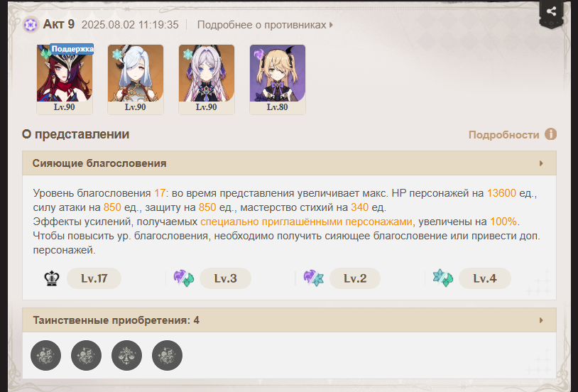Expand the Таинственные приобретения: 4 arrow
Screen dimensions: 578x392
tap(541, 320)
